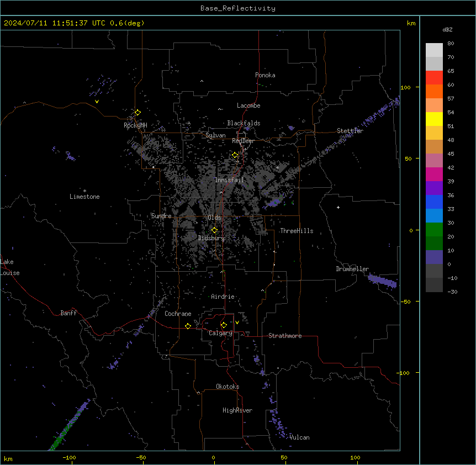Viewport: 476px width, 465px height.
Task: Click the RockyMH label
Action: (x=135, y=125)
